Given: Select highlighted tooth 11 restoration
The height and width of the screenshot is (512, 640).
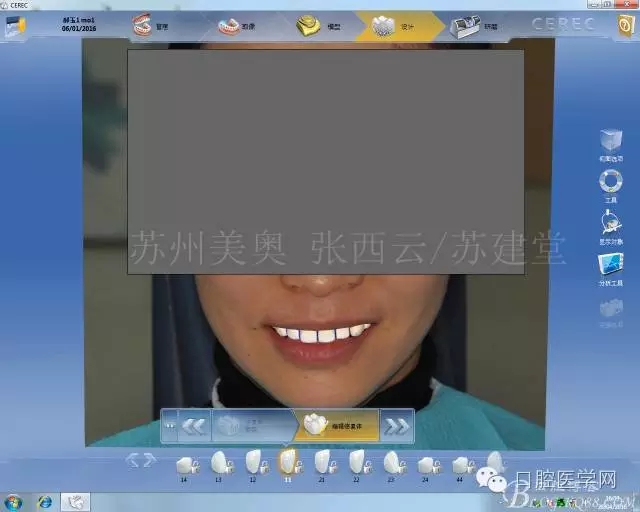Looking at the screenshot, I should point(288,461).
